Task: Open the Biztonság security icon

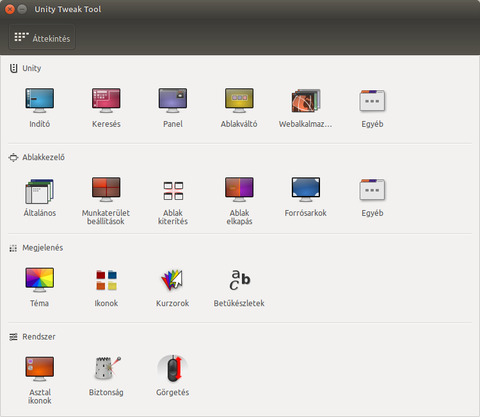Action: point(107,369)
